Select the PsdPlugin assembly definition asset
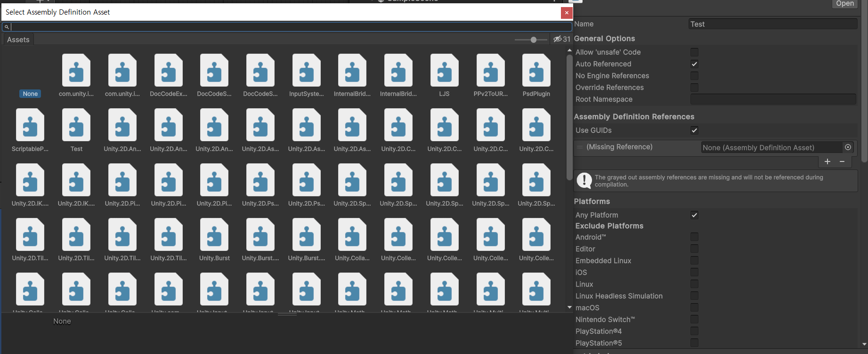 pyautogui.click(x=536, y=75)
